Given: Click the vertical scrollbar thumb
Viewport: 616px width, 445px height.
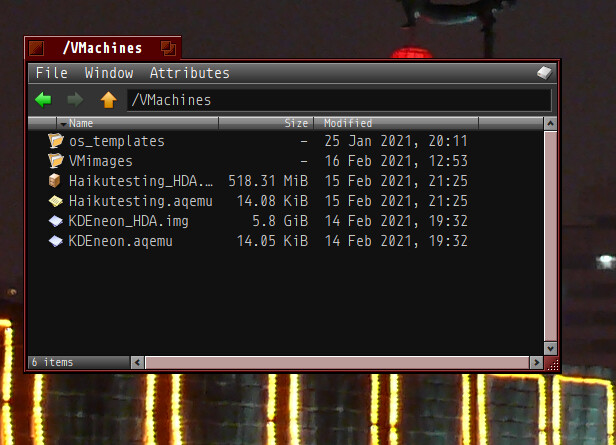Looking at the screenshot, I should 550,236.
